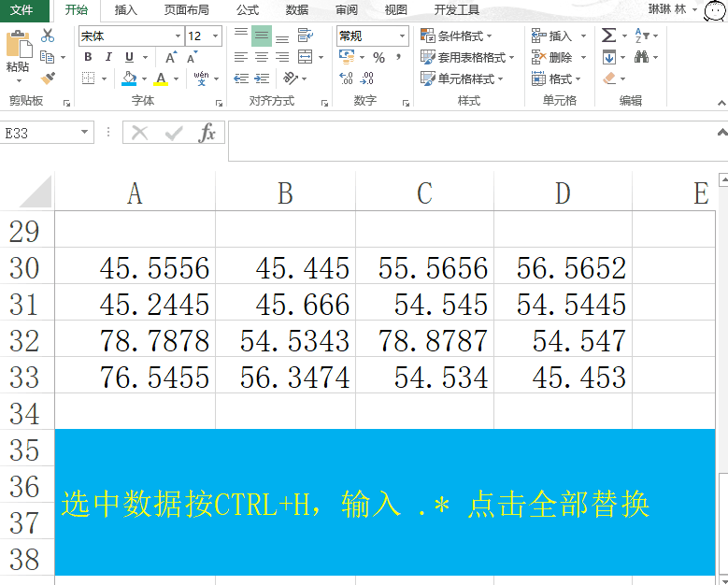This screenshot has width=728, height=585.
Task: Select the Format Painter brush
Action: click(48, 78)
